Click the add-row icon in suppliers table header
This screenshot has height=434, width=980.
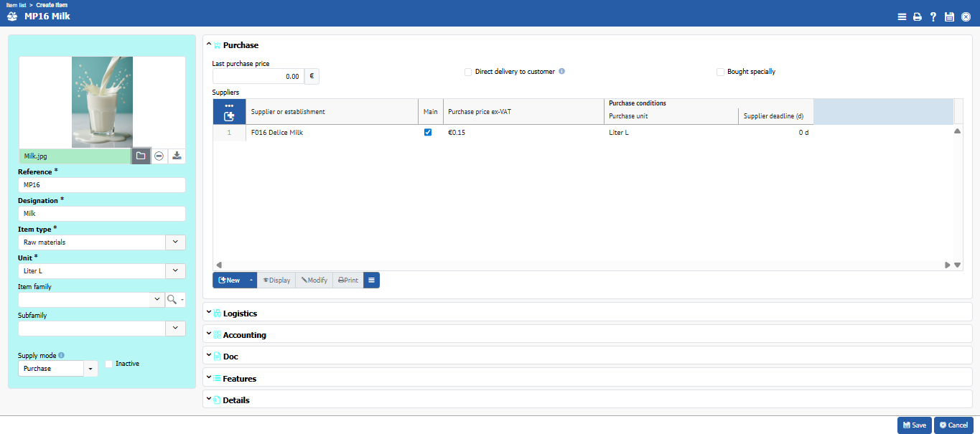[x=229, y=116]
